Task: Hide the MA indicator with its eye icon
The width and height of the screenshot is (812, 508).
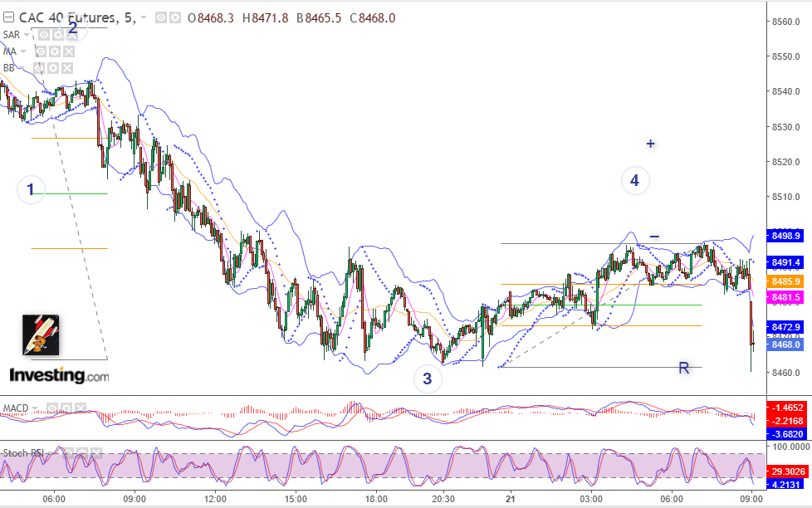Action: click(41, 51)
